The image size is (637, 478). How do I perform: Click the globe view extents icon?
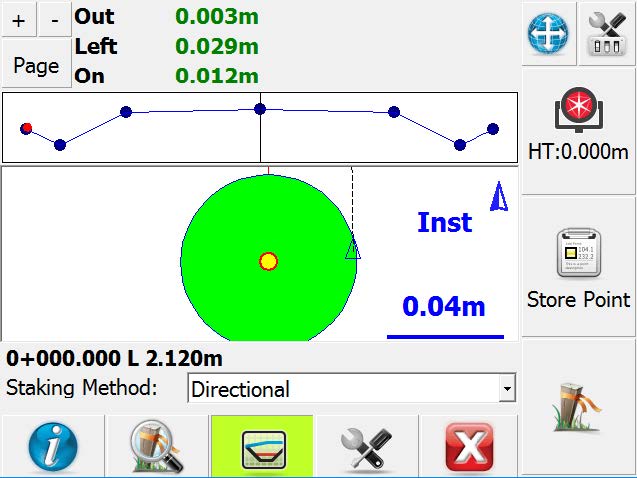(550, 33)
